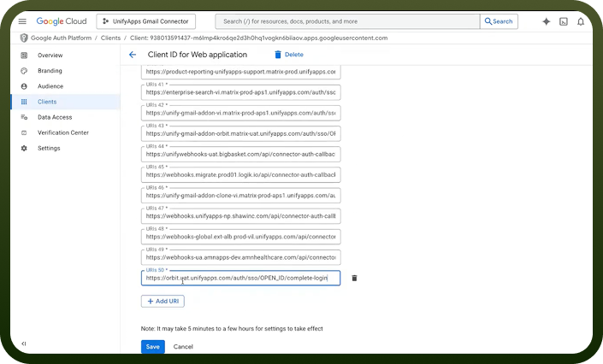This screenshot has width=603, height=364.
Task: Open the main hamburger navigation menu
Action: click(x=22, y=21)
